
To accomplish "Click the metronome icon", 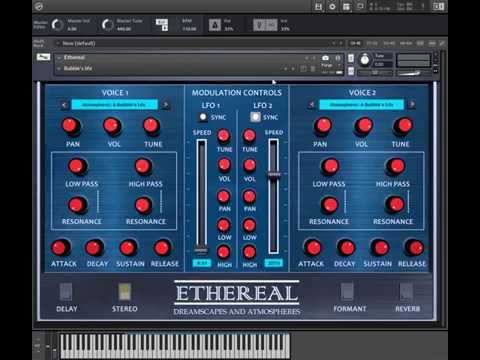I will coord(215,25).
